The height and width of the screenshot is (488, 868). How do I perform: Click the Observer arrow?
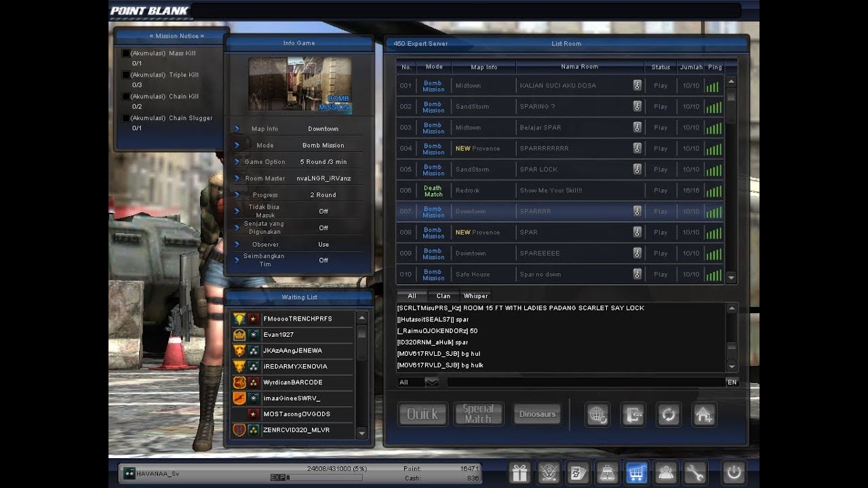pos(237,244)
